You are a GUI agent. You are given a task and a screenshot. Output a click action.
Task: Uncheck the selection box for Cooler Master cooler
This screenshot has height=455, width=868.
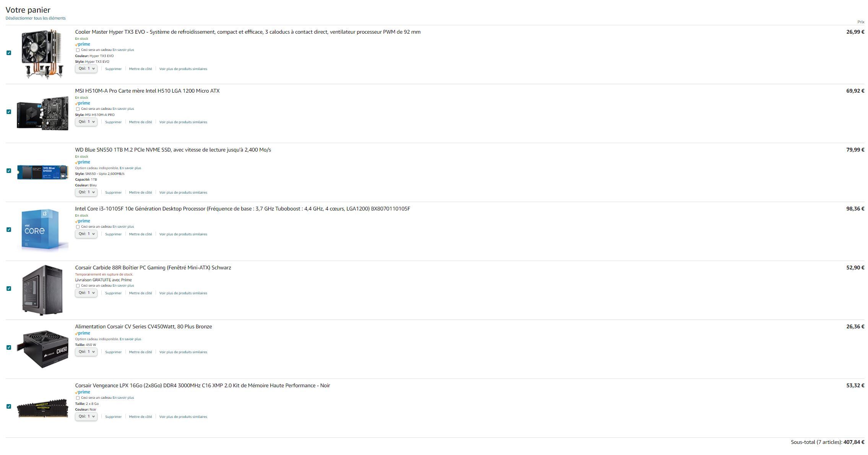click(9, 53)
